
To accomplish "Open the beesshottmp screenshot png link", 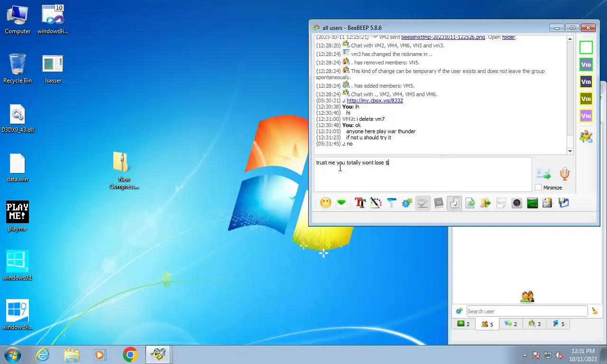I will tap(443, 37).
